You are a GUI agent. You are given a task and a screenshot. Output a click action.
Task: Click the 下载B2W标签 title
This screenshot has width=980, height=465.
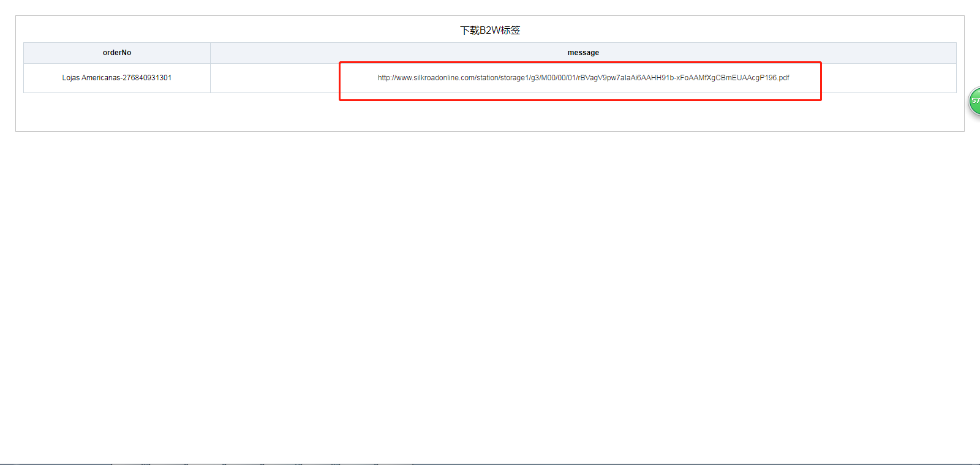490,30
